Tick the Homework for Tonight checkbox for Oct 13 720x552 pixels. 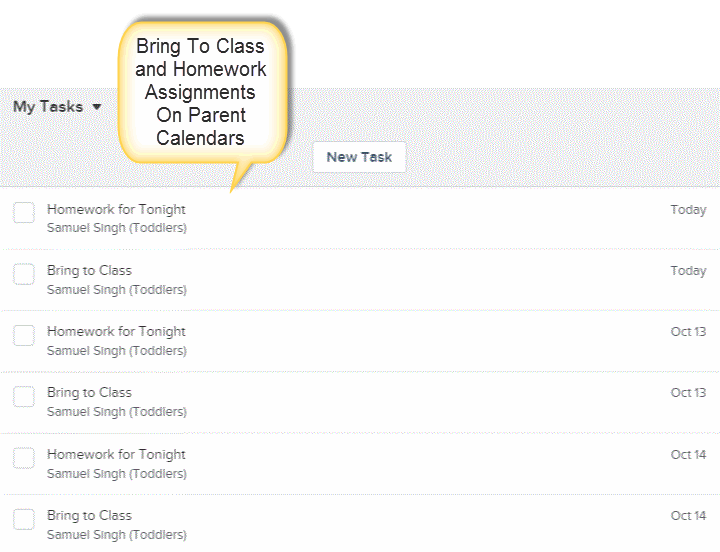[x=24, y=335]
